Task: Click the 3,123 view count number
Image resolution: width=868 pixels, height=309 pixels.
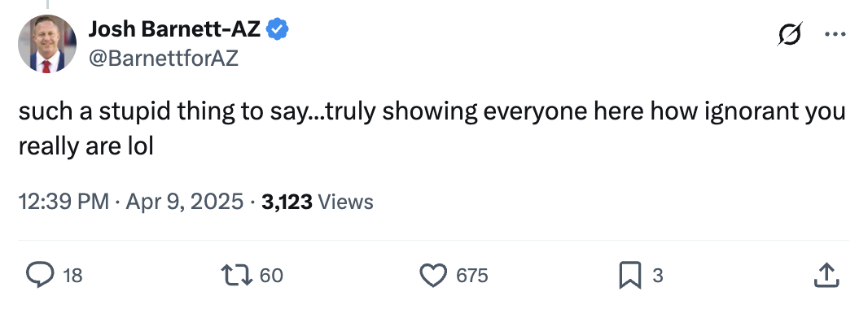Action: pyautogui.click(x=287, y=202)
